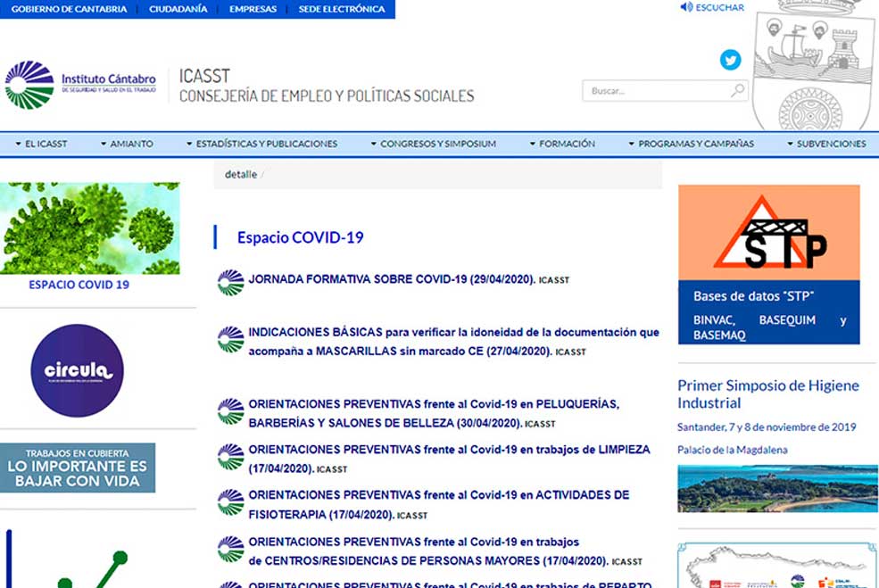Expand the EL ICASST menu dropdown
Screen dimensions: 879x588
41,143
